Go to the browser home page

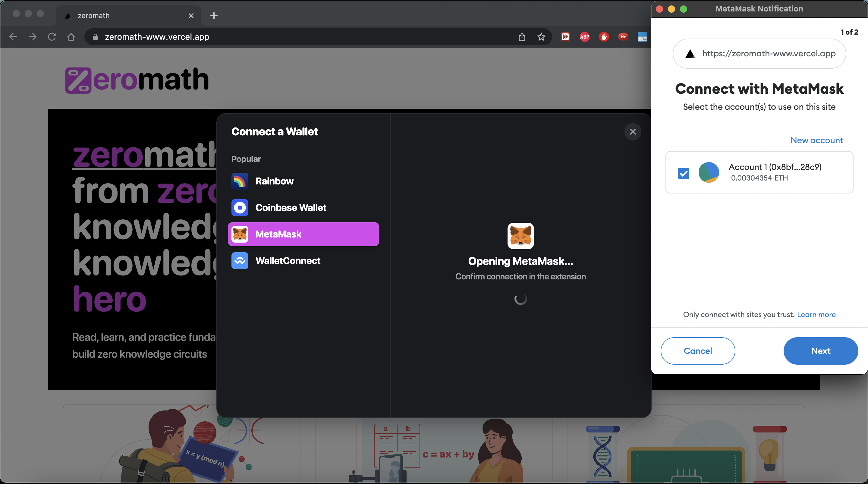71,37
